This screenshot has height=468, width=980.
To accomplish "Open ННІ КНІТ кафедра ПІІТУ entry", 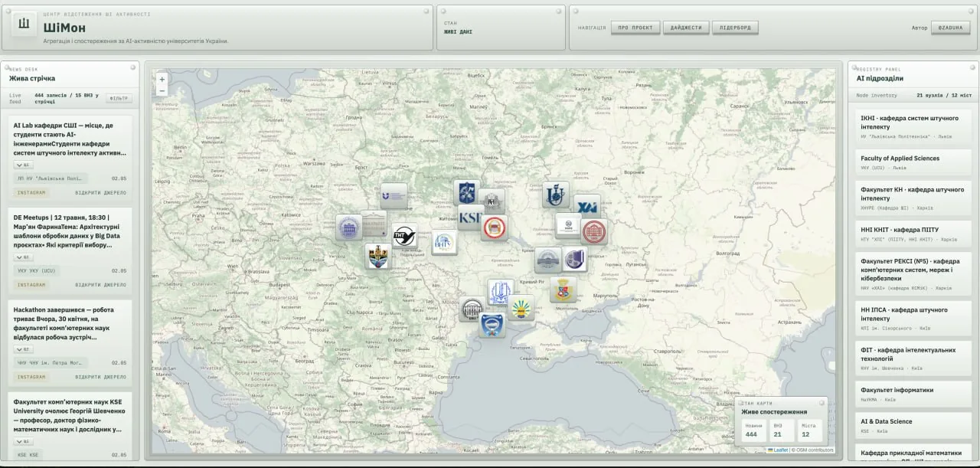I will pyautogui.click(x=913, y=234).
